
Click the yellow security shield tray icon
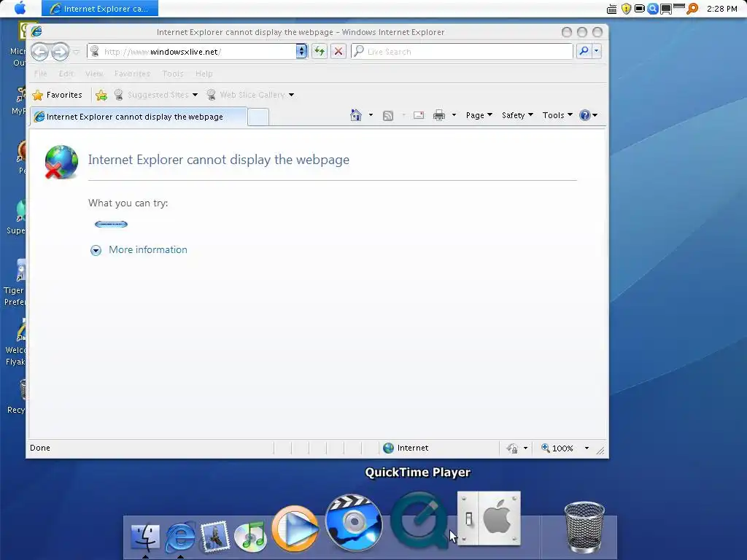626,9
